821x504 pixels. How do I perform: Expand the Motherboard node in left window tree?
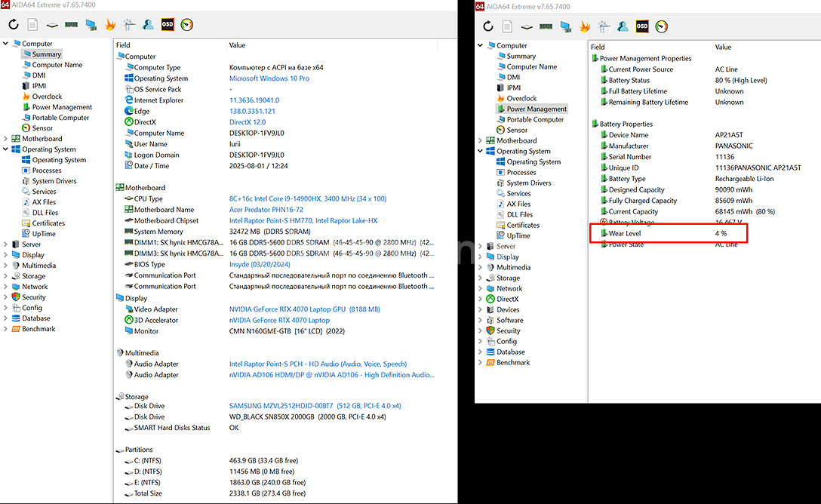pos(6,139)
